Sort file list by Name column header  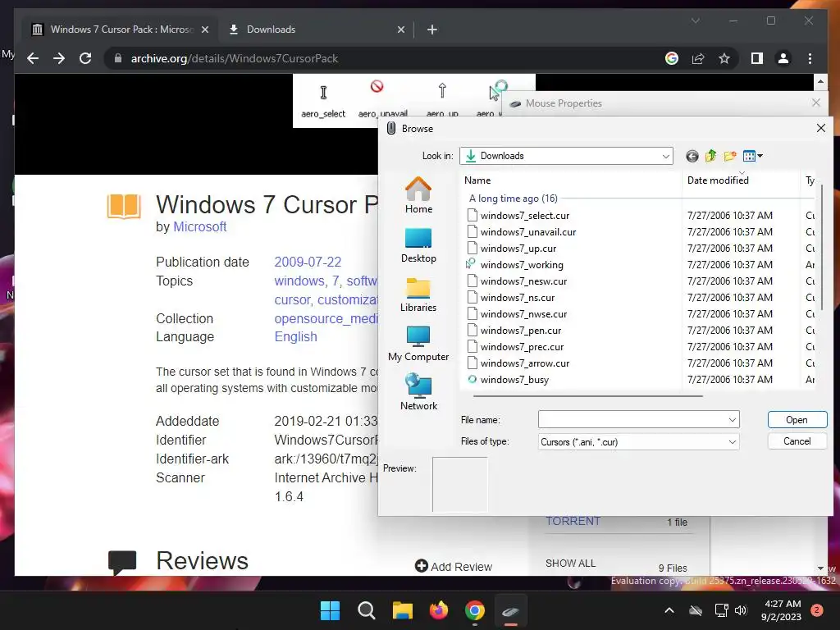tap(571, 180)
